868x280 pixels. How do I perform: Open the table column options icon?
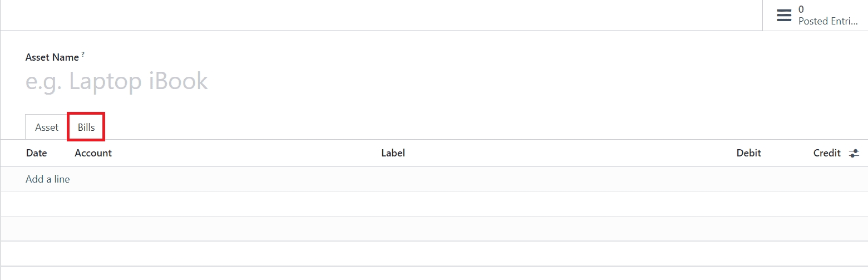(x=854, y=153)
